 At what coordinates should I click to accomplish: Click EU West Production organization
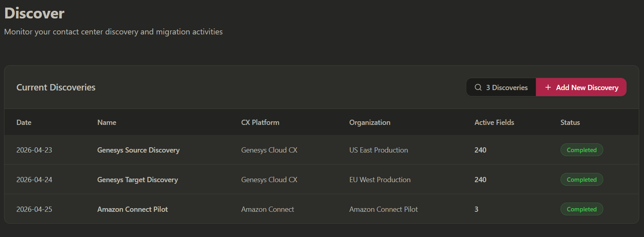[380, 180]
